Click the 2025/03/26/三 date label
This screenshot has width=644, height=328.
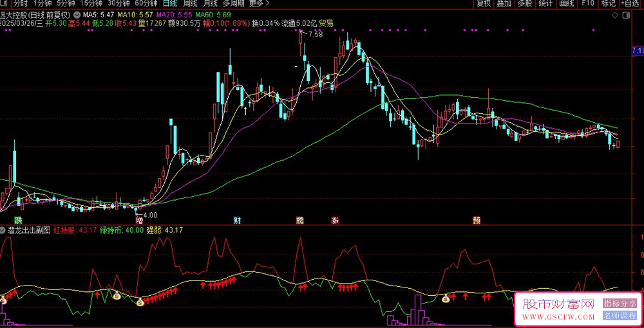point(21,23)
